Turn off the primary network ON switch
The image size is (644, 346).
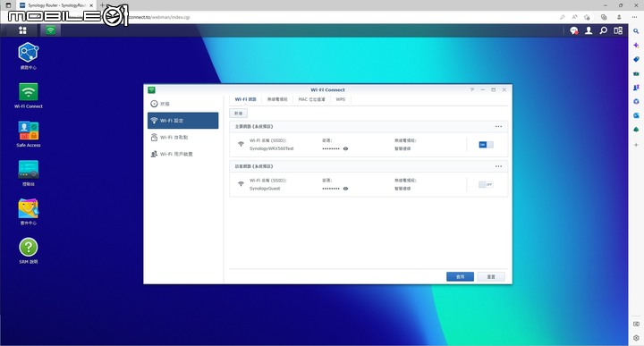[x=486, y=145]
